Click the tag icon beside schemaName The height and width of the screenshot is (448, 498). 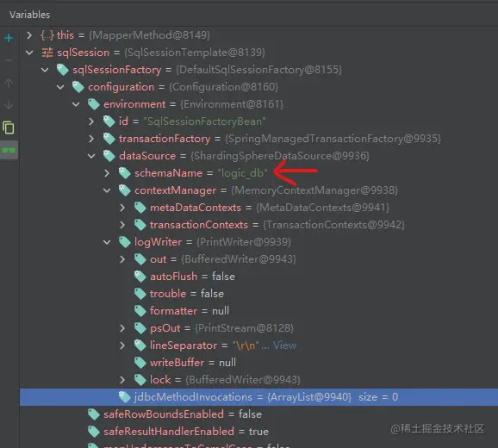pyautogui.click(x=125, y=173)
